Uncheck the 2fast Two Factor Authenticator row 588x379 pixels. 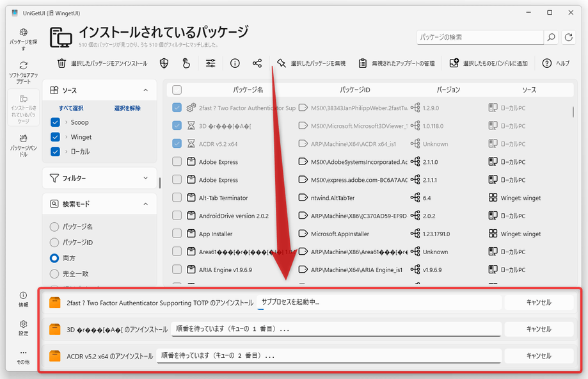coord(177,108)
